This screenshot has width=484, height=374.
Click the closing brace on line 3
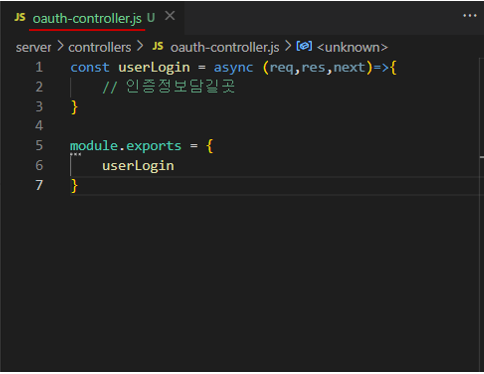pos(74,107)
